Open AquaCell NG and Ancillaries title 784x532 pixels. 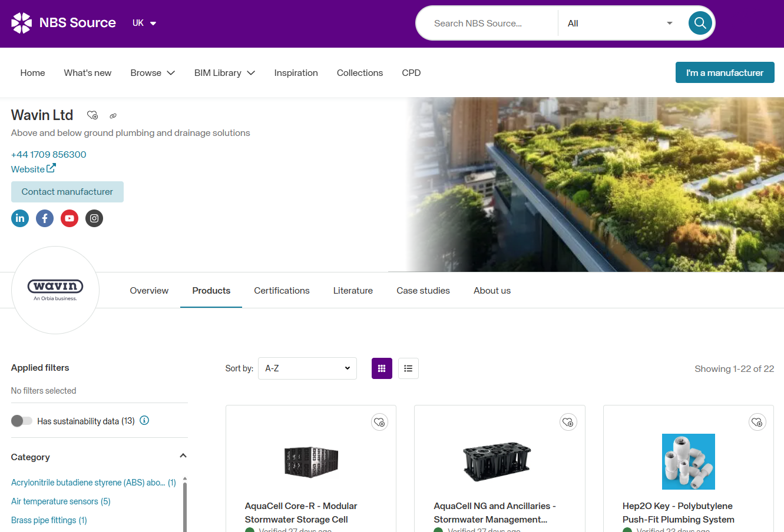(x=495, y=513)
